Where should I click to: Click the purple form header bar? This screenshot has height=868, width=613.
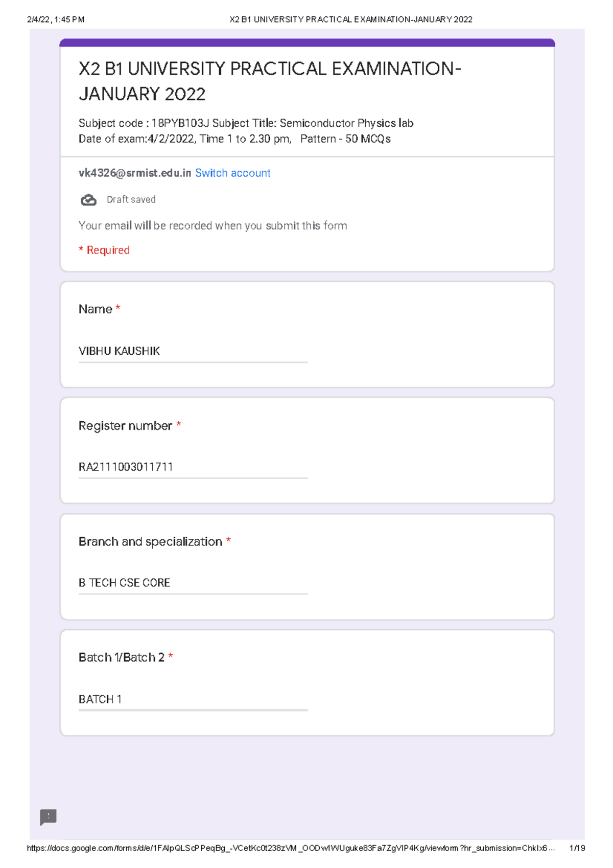point(307,43)
